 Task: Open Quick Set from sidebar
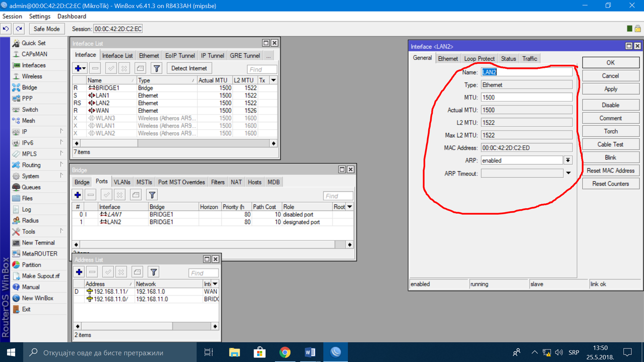[33, 43]
